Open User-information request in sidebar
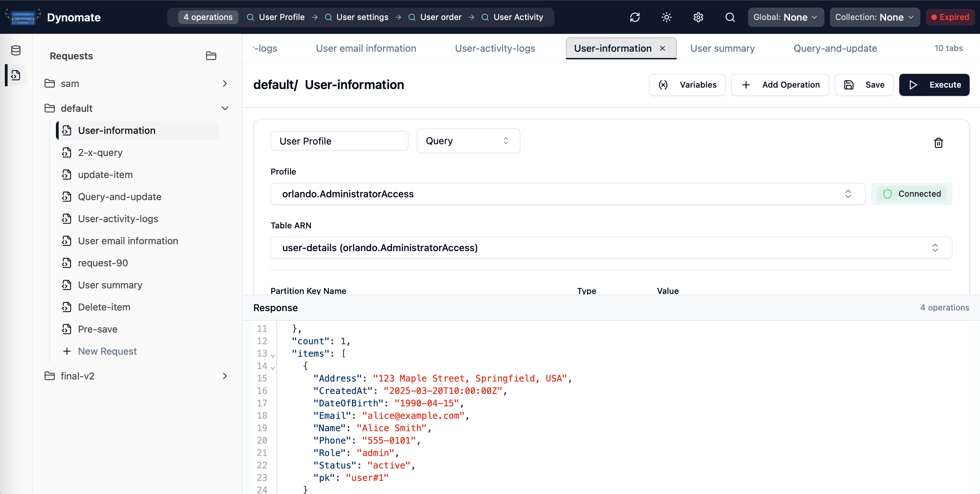980x494 pixels. pyautogui.click(x=138, y=130)
